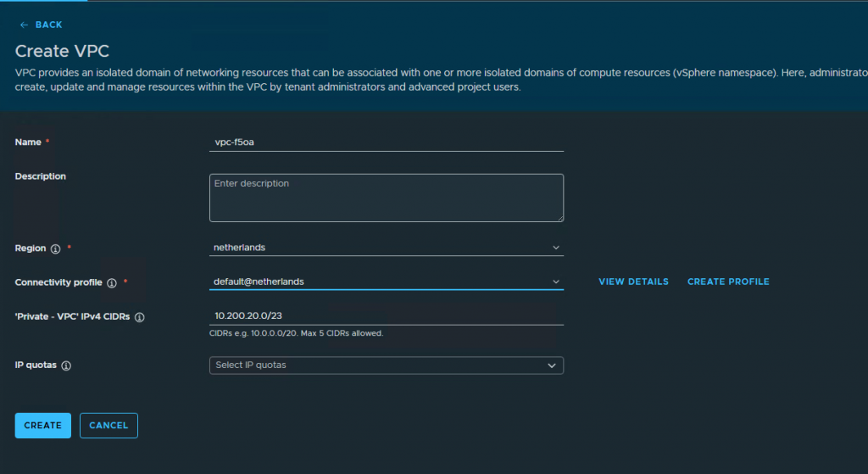Viewport: 868px width, 474px height.
Task: Go back via the BACK link
Action: [x=41, y=25]
